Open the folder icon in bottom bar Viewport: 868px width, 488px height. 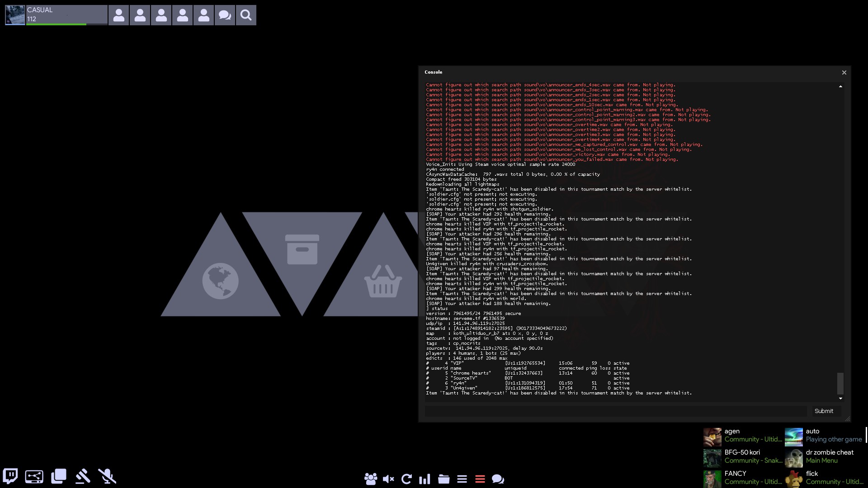pos(443,479)
